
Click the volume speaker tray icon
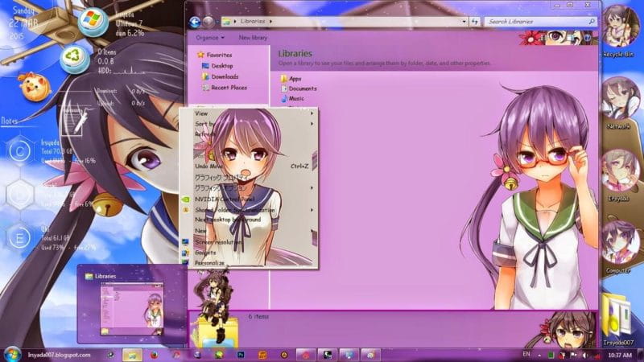(x=585, y=356)
